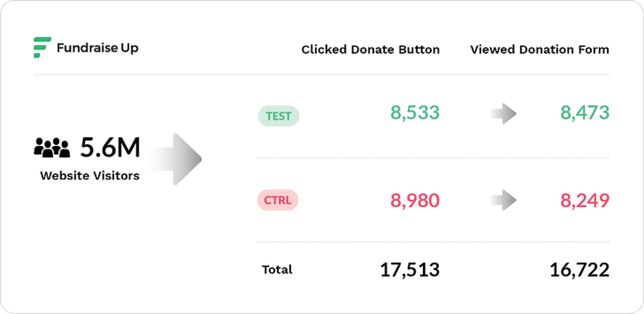Viewport: 644px width, 314px height.
Task: Click the TEST value 8,473
Action: 585,113
